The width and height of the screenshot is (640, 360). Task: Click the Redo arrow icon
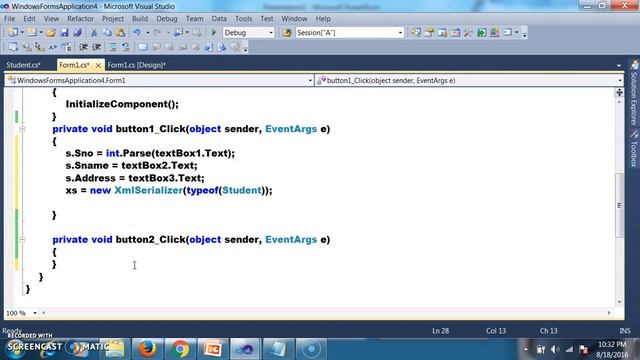coord(157,33)
